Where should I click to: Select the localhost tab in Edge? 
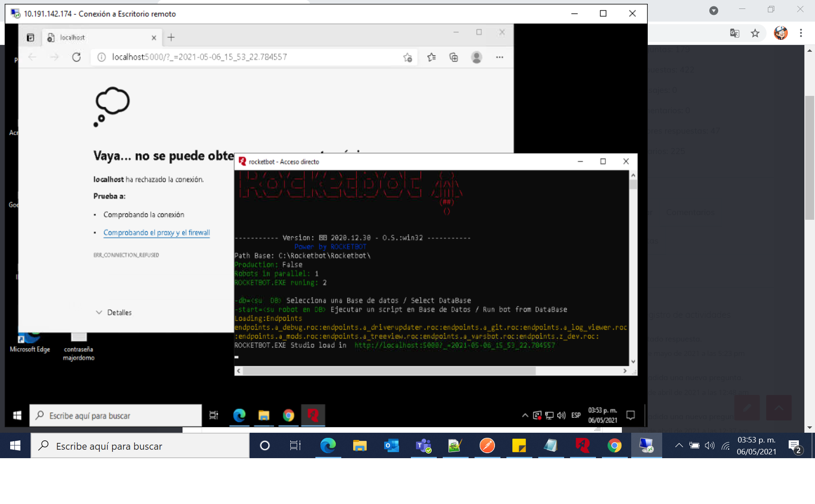pyautogui.click(x=101, y=37)
